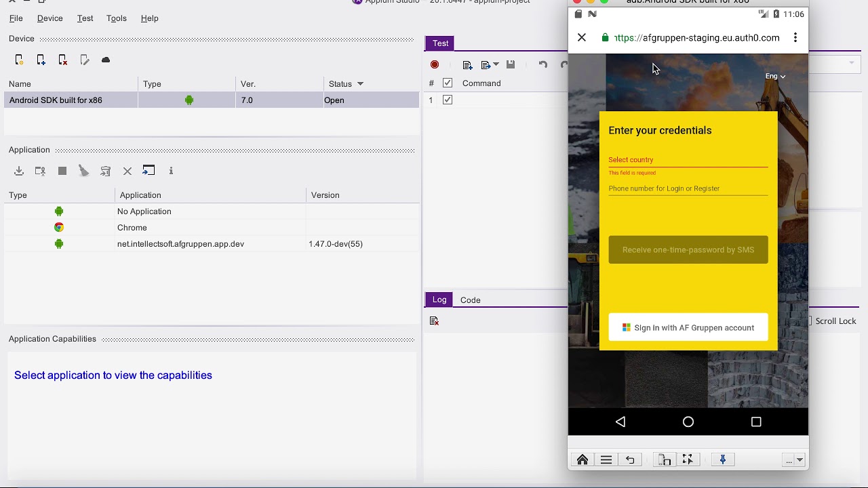
Task: Close the Chrome custom tab on phone
Action: click(582, 38)
